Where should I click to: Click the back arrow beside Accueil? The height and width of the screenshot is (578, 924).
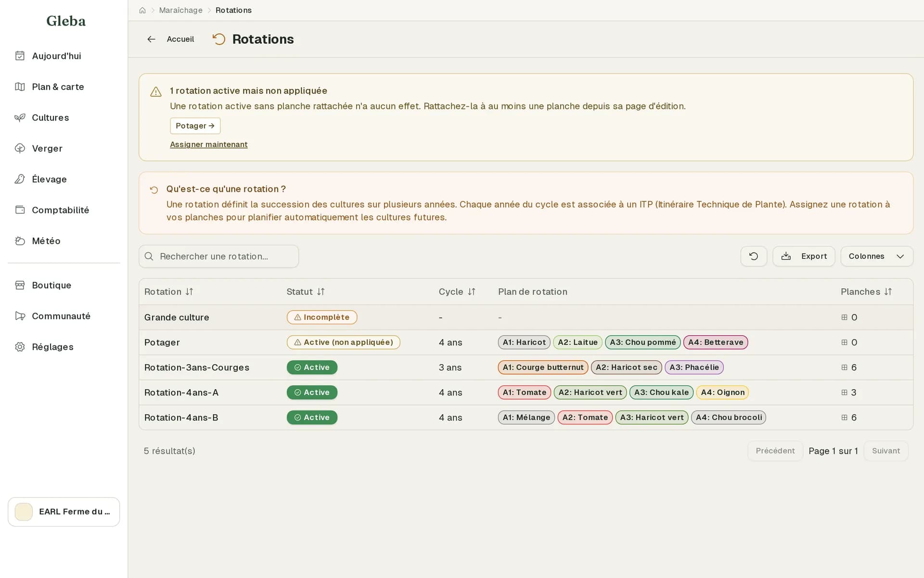point(151,39)
